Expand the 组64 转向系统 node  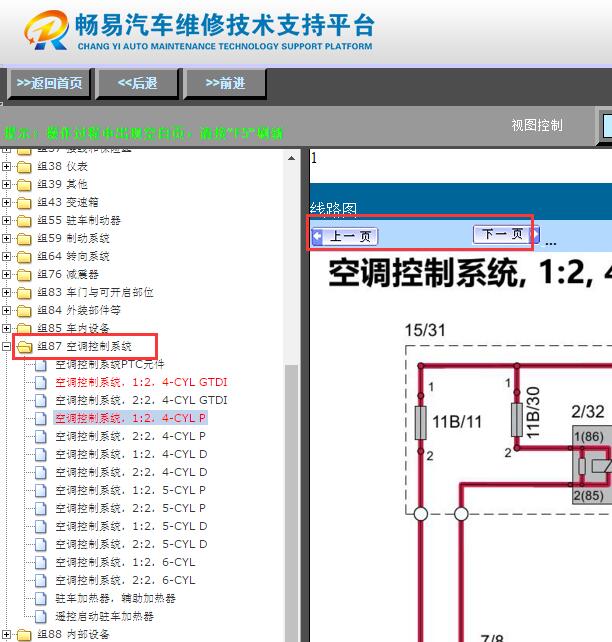pos(6,256)
